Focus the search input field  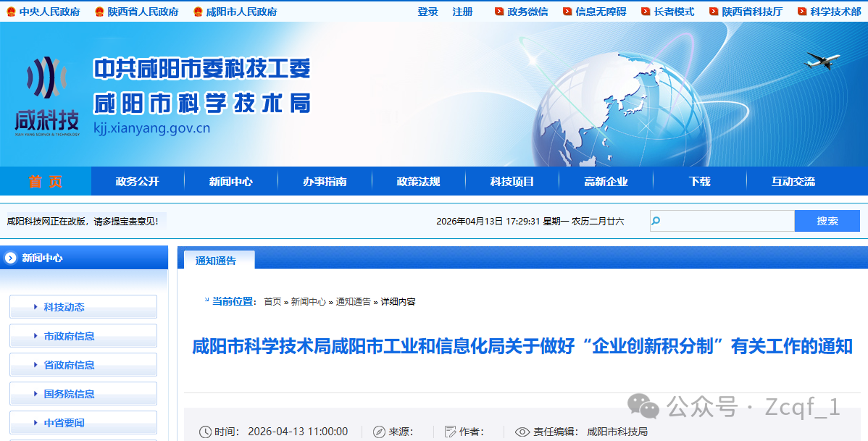point(727,221)
